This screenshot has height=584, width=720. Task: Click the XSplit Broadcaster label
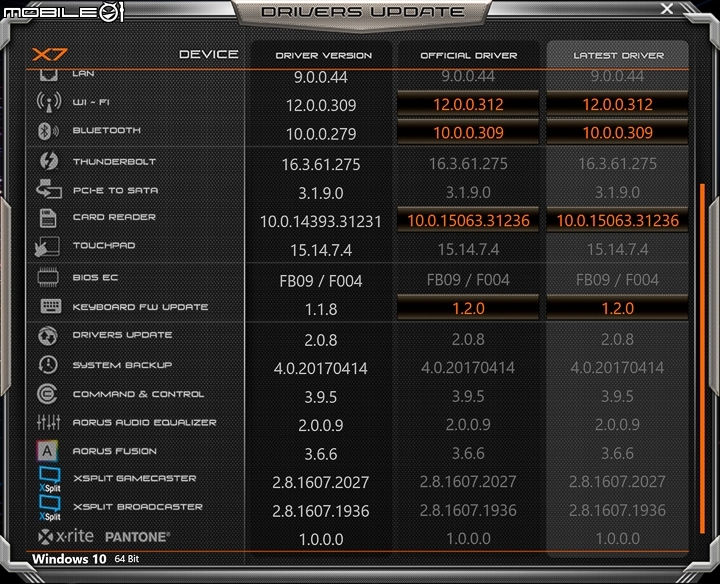tap(138, 507)
